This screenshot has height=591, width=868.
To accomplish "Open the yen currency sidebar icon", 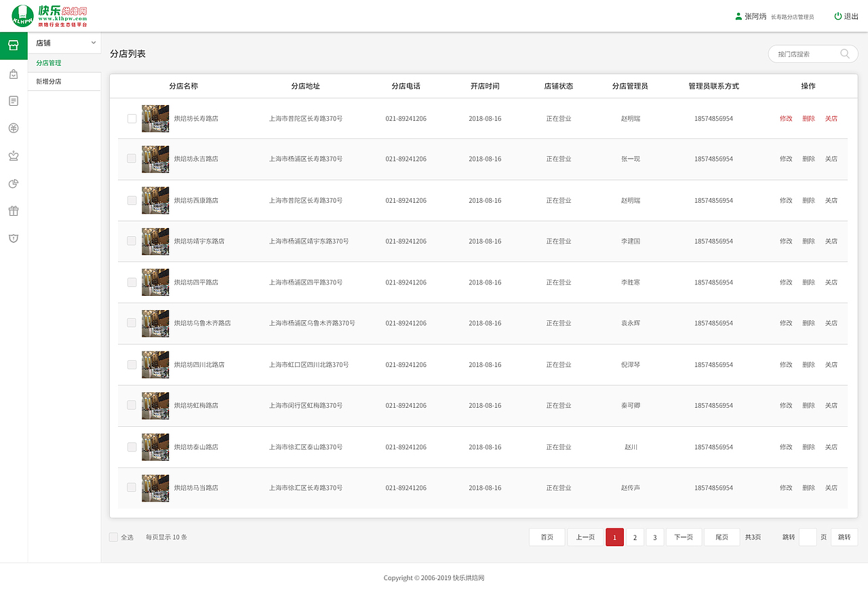I will 14,128.
